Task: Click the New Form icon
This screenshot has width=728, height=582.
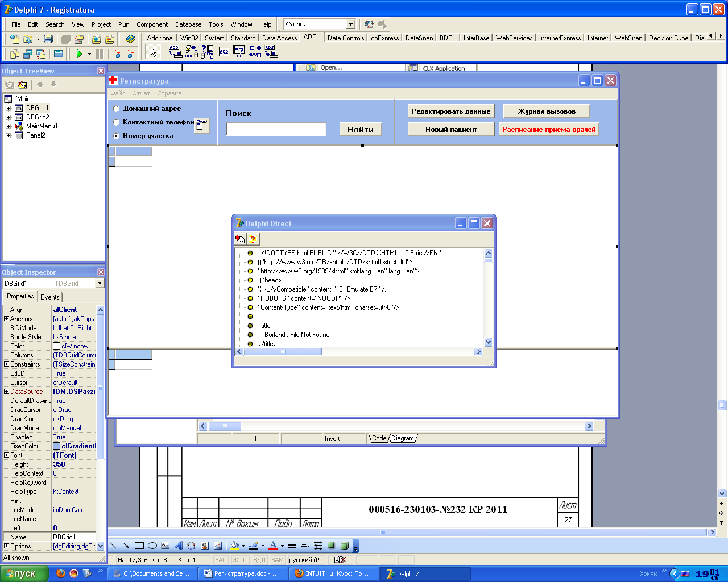Action: [x=59, y=54]
